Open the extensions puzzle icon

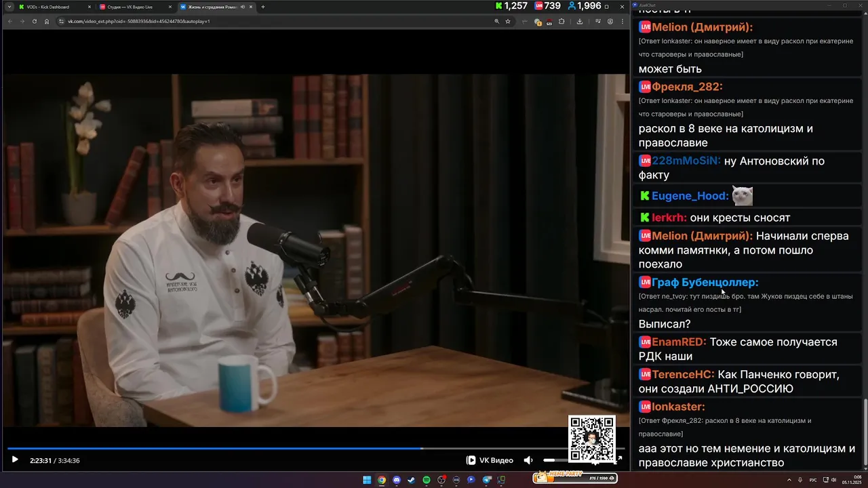click(561, 21)
